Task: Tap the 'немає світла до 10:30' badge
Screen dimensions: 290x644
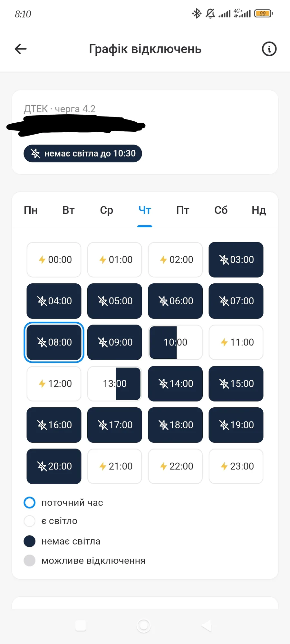Action: 83,154
